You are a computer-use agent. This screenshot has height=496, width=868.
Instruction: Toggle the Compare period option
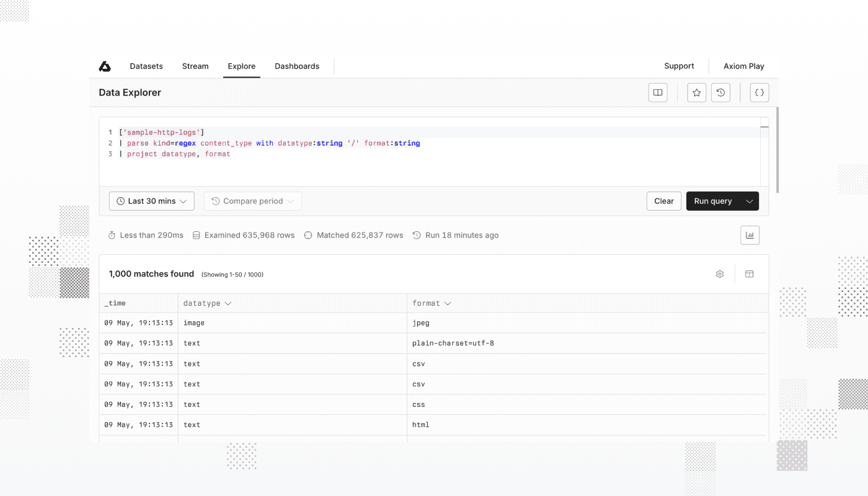(252, 201)
